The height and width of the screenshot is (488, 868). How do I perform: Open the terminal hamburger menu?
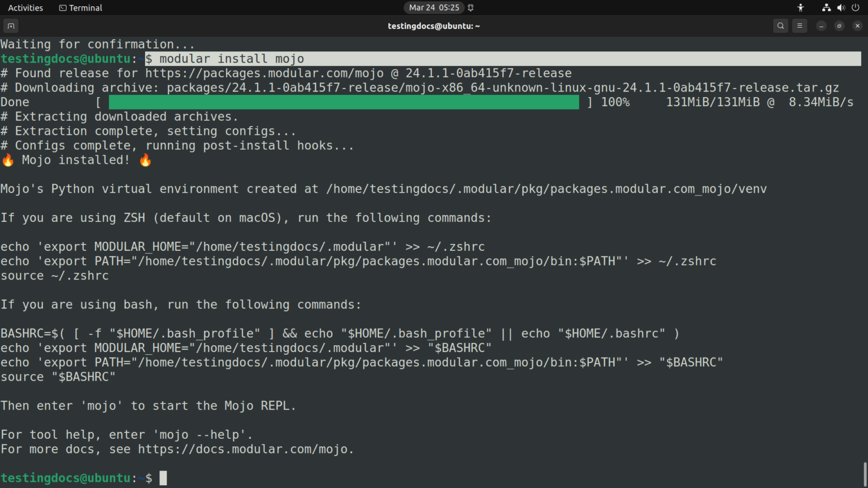[x=799, y=25]
